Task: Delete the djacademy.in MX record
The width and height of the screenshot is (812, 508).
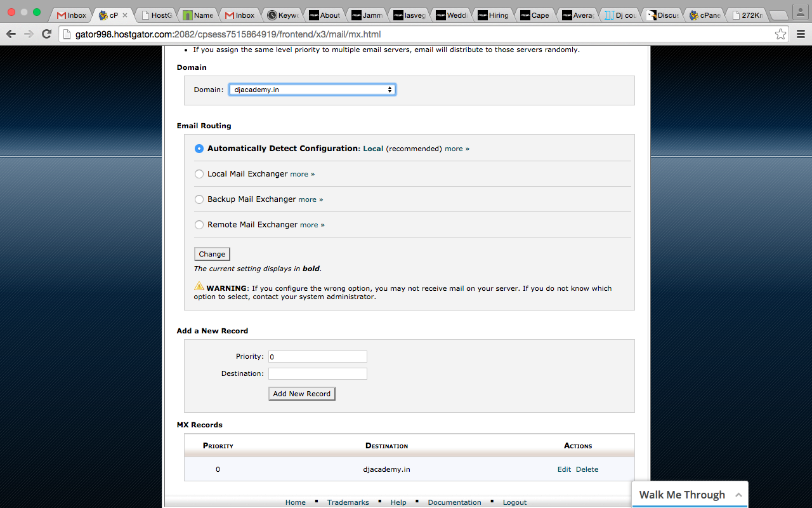Action: click(x=587, y=469)
